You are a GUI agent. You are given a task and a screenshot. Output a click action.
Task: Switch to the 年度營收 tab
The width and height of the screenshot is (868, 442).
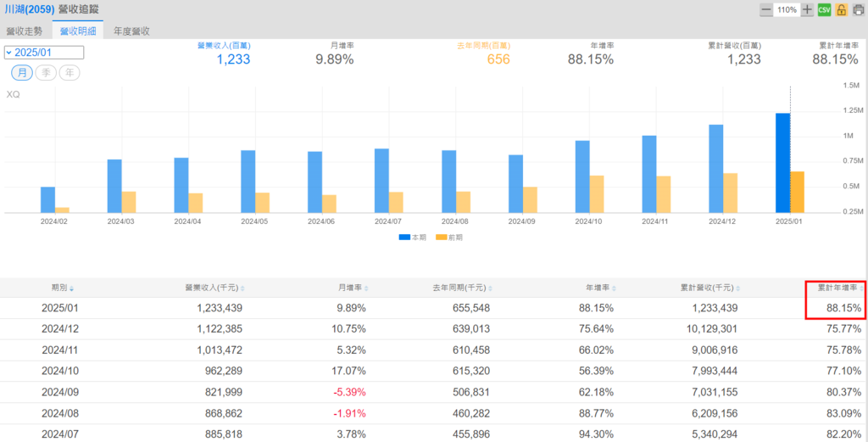click(x=131, y=31)
